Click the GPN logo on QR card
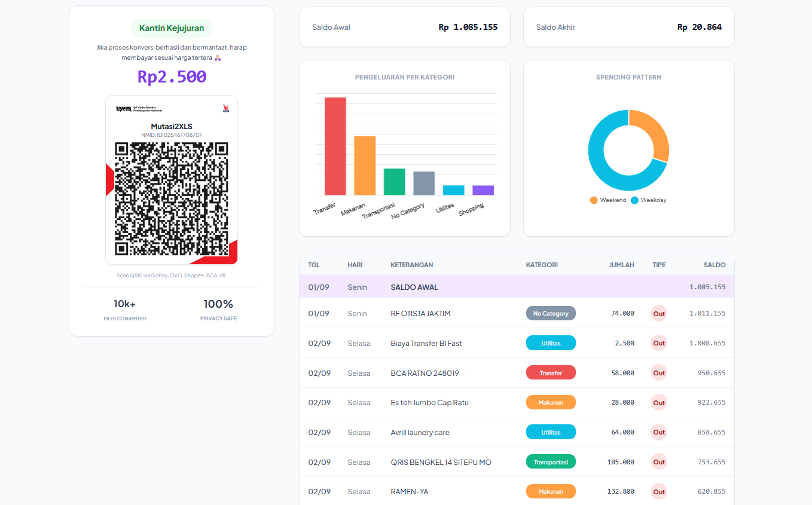The height and width of the screenshot is (505, 812). click(x=225, y=108)
